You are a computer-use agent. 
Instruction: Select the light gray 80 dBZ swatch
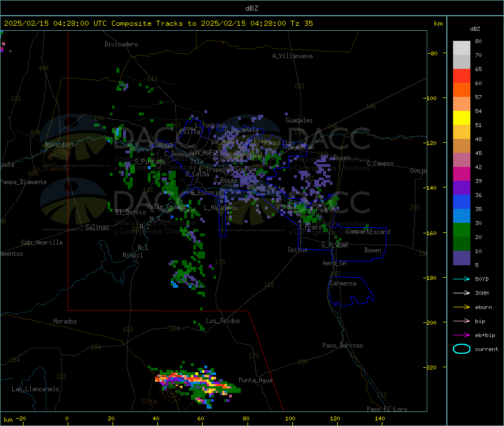(461, 48)
